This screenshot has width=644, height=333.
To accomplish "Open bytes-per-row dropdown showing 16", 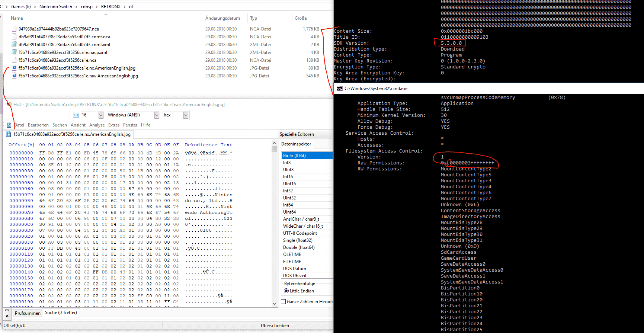I will click(101, 115).
